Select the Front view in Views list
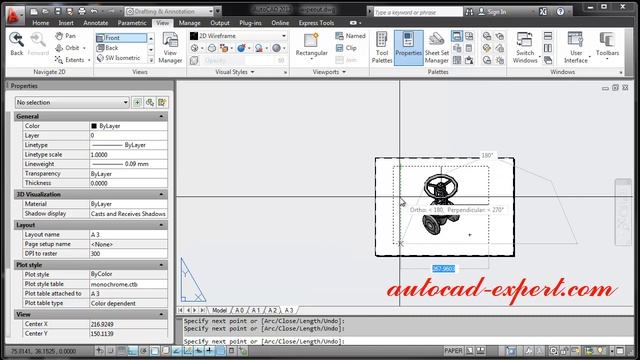Screen dimensions: 640x360 (122, 38)
